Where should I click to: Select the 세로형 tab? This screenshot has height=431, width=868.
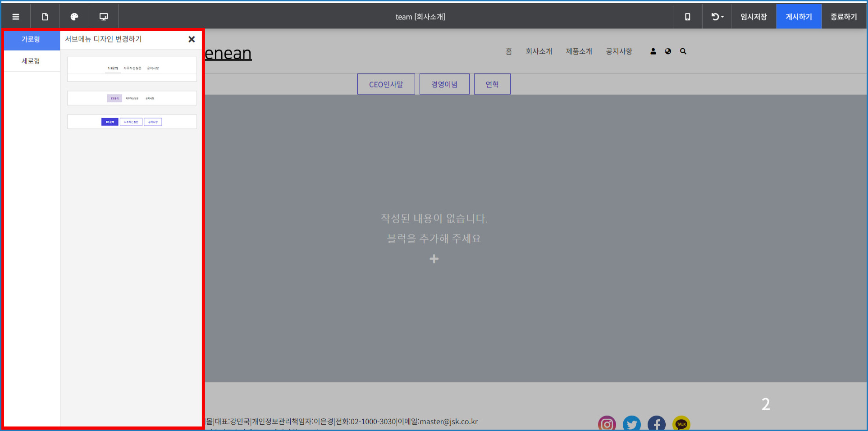point(31,61)
